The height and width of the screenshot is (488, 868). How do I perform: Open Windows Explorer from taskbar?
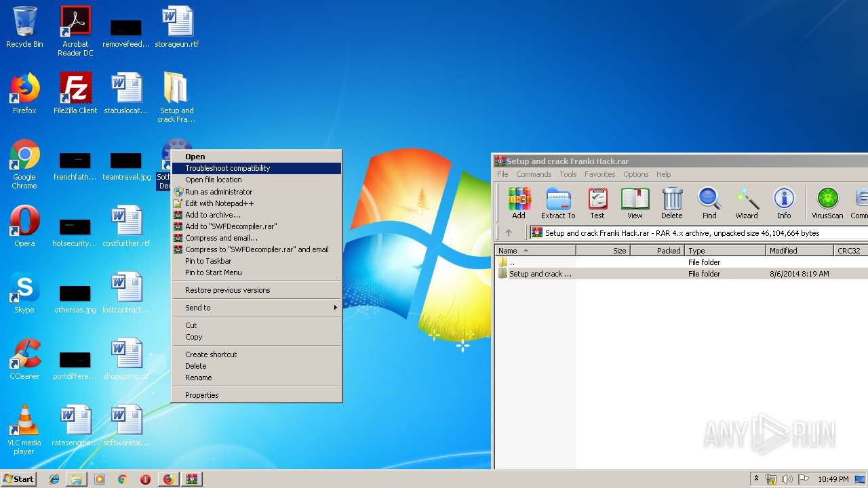click(77, 479)
